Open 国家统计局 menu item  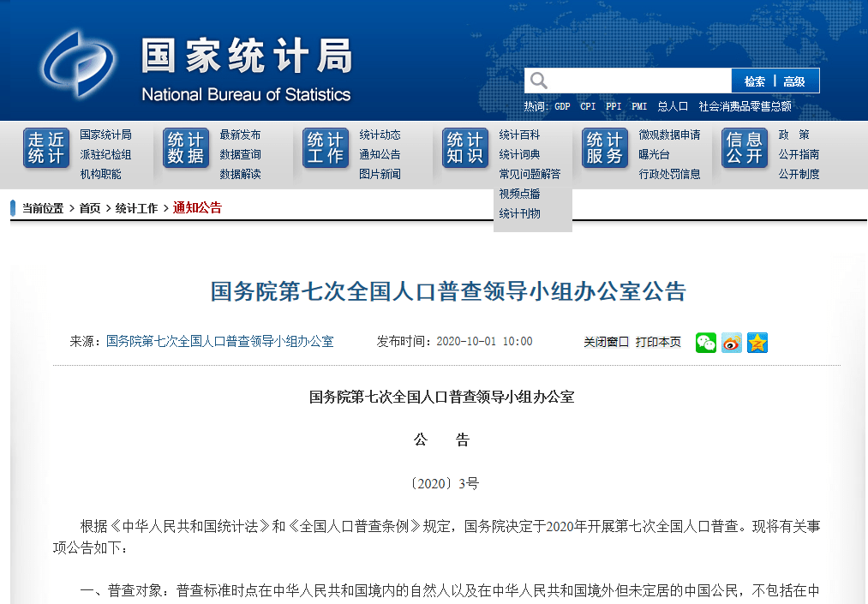point(105,135)
